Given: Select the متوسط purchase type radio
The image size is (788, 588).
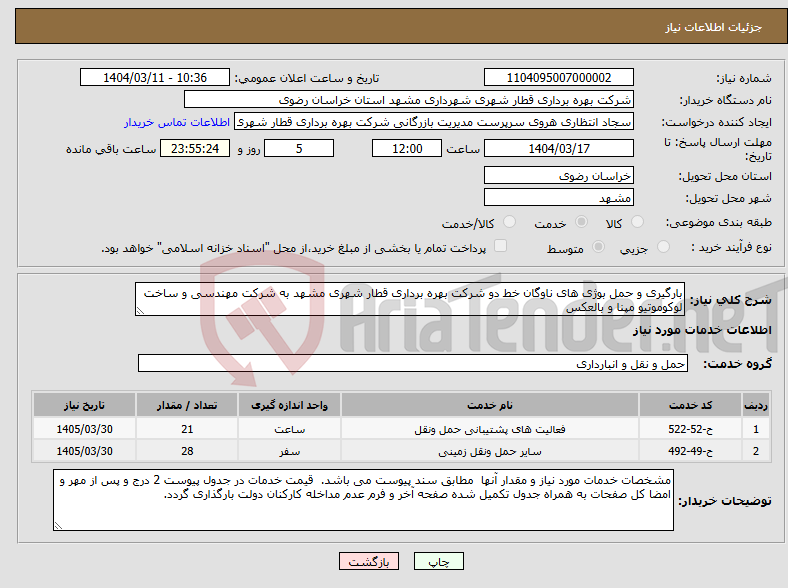Looking at the screenshot, I should [598, 246].
